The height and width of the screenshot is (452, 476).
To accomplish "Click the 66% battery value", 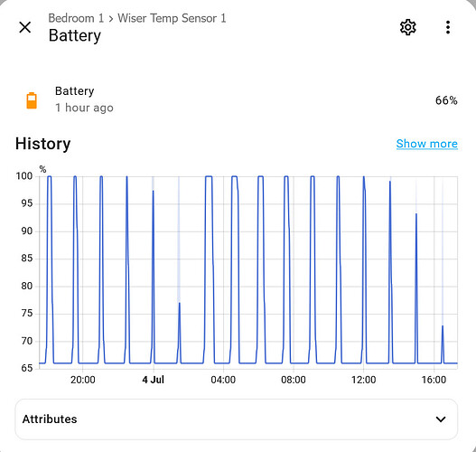I will (x=446, y=100).
